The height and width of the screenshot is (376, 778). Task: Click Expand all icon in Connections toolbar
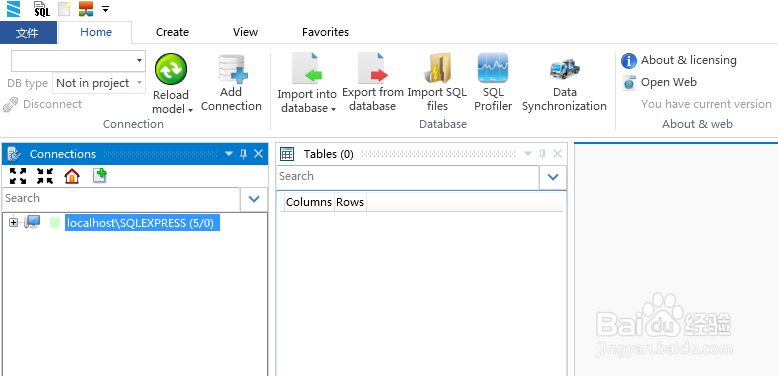(18, 176)
